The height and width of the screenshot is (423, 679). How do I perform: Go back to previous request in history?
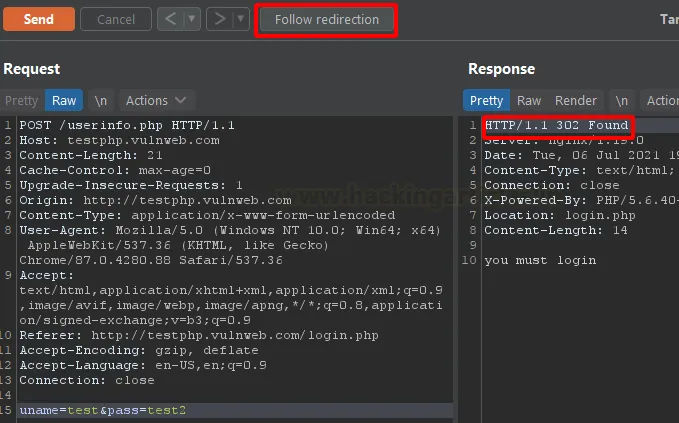click(x=171, y=19)
